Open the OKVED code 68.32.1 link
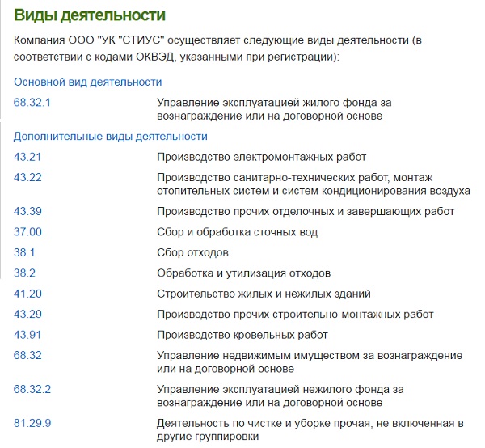The width and height of the screenshot is (485, 448). point(32,103)
